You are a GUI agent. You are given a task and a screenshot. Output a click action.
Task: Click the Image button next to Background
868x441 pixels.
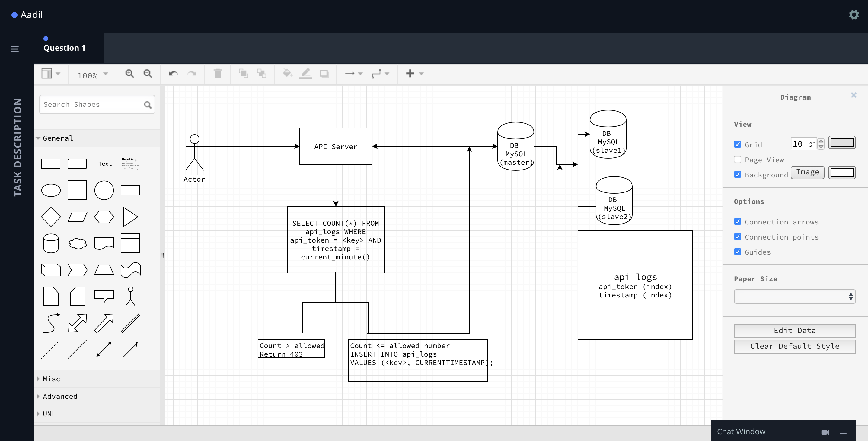click(x=807, y=172)
